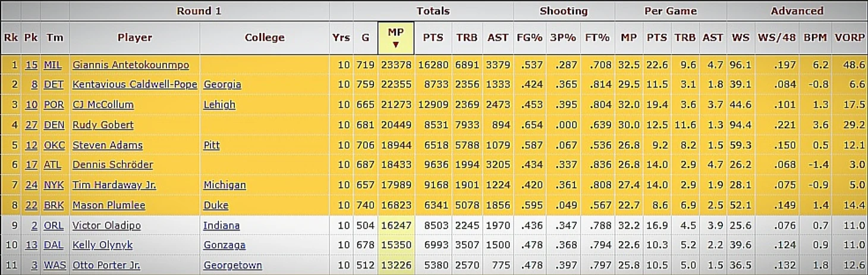Open Victor Oladipo player link
The height and width of the screenshot is (275, 868).
coord(103,226)
